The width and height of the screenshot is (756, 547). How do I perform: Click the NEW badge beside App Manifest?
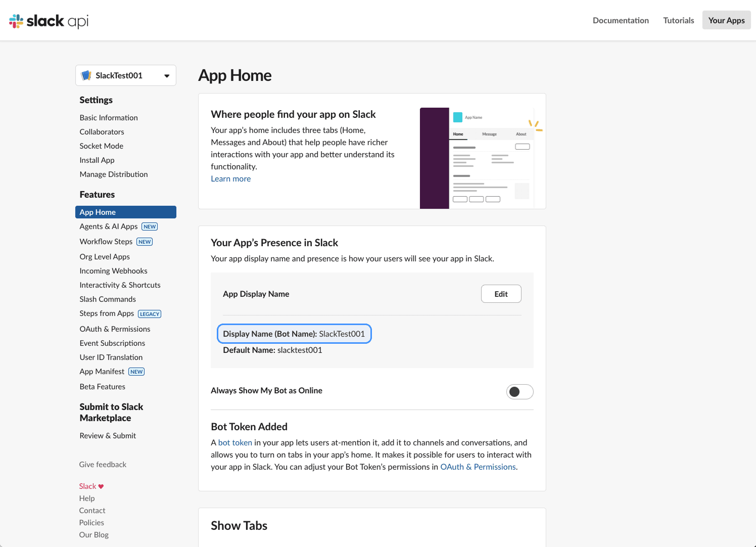(x=136, y=372)
